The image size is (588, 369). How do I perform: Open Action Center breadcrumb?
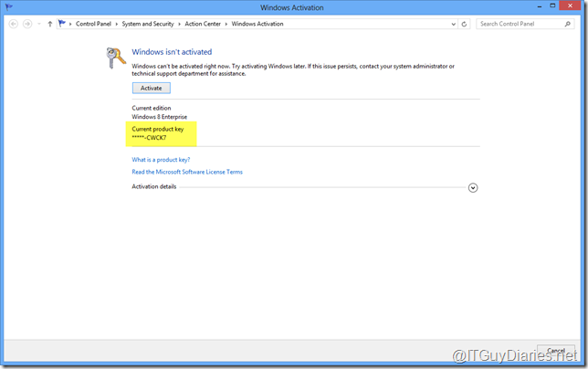click(203, 24)
